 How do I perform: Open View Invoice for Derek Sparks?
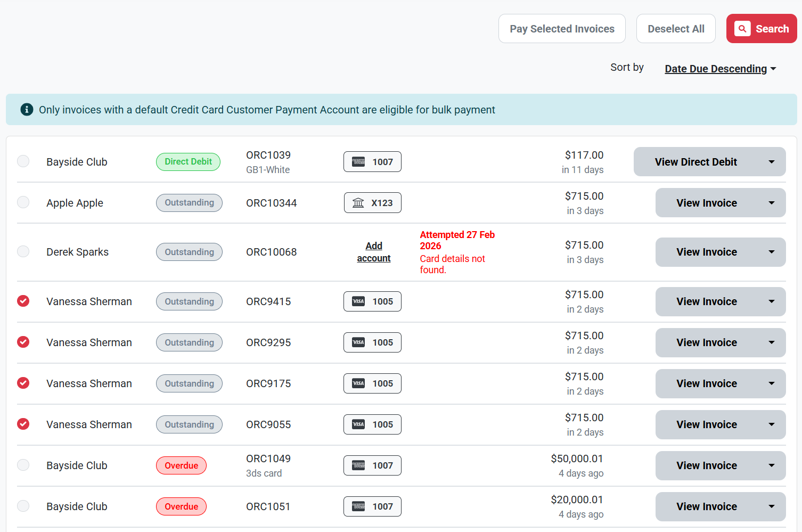tap(707, 252)
